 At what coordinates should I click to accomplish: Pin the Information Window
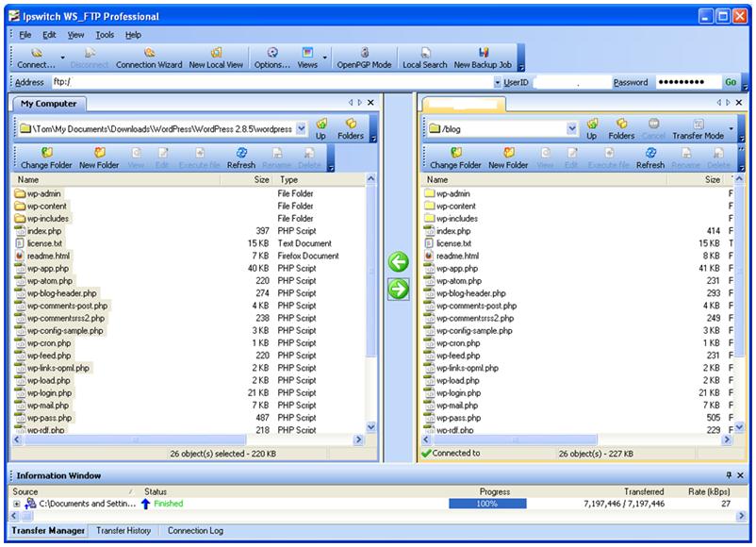click(729, 475)
